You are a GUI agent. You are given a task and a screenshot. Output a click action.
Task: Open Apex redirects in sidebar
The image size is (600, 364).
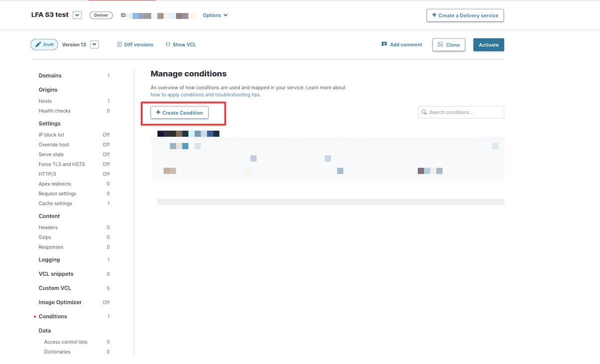(x=54, y=184)
